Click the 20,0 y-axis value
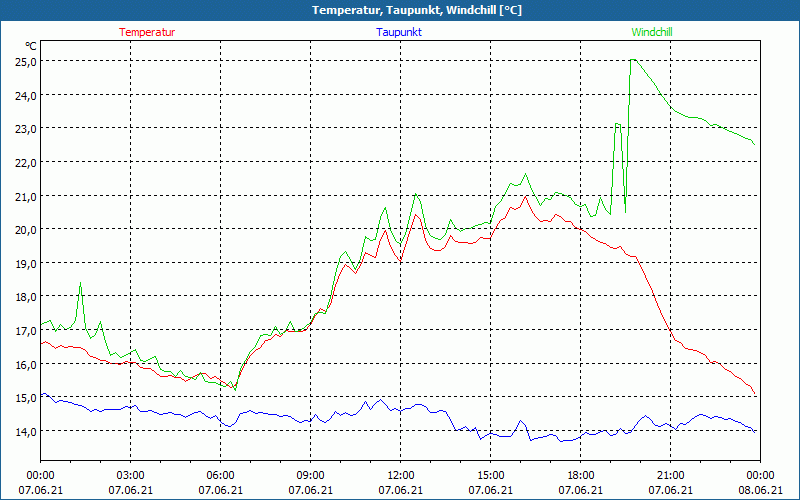 [26, 230]
